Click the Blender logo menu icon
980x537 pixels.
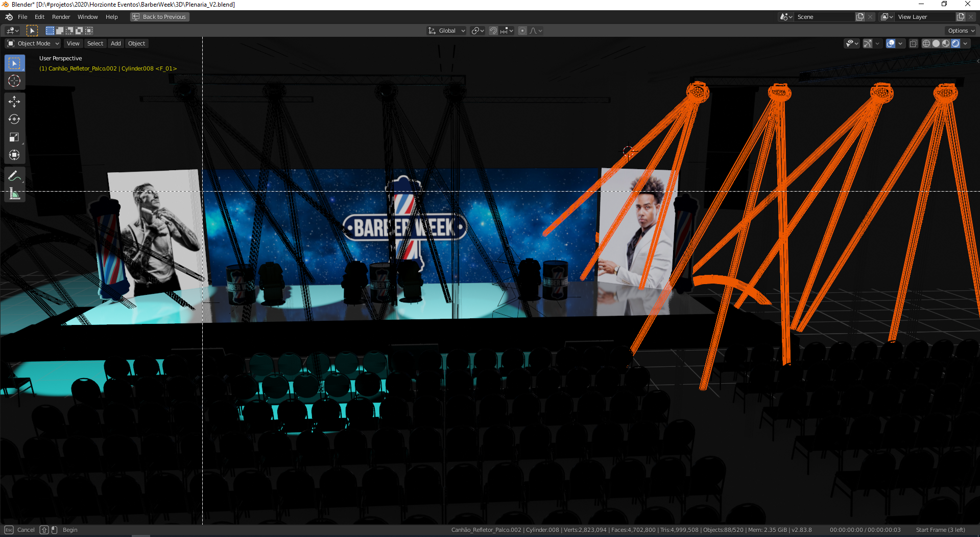point(9,17)
